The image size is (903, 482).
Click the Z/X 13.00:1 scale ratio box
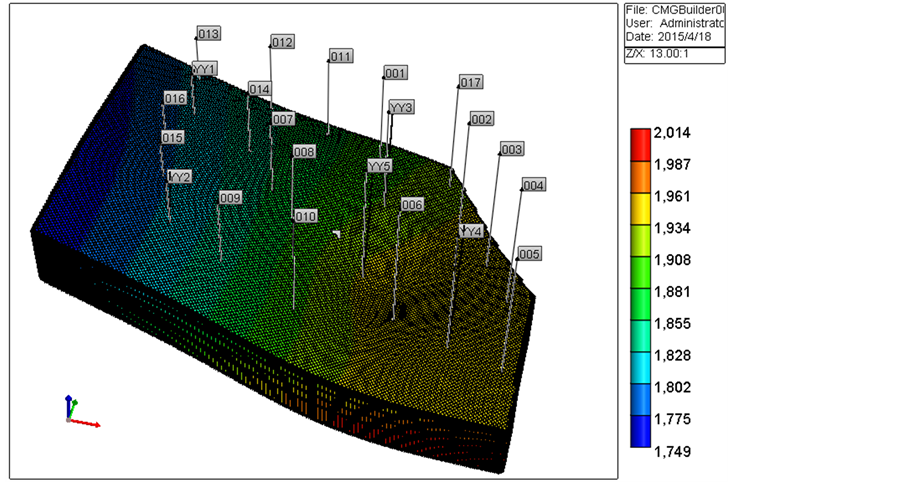tap(671, 56)
